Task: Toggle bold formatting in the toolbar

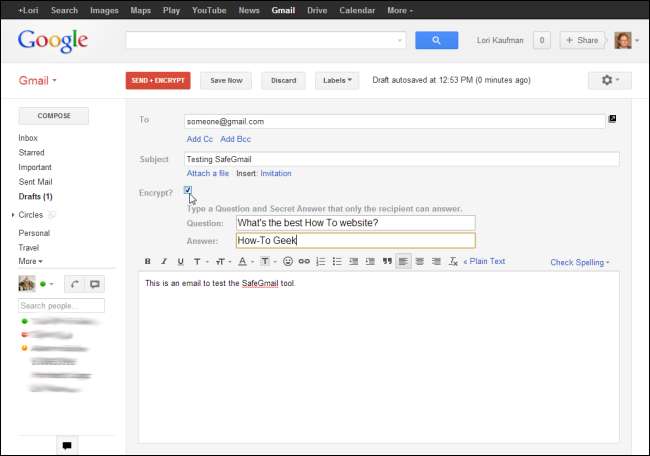Action: click(148, 262)
